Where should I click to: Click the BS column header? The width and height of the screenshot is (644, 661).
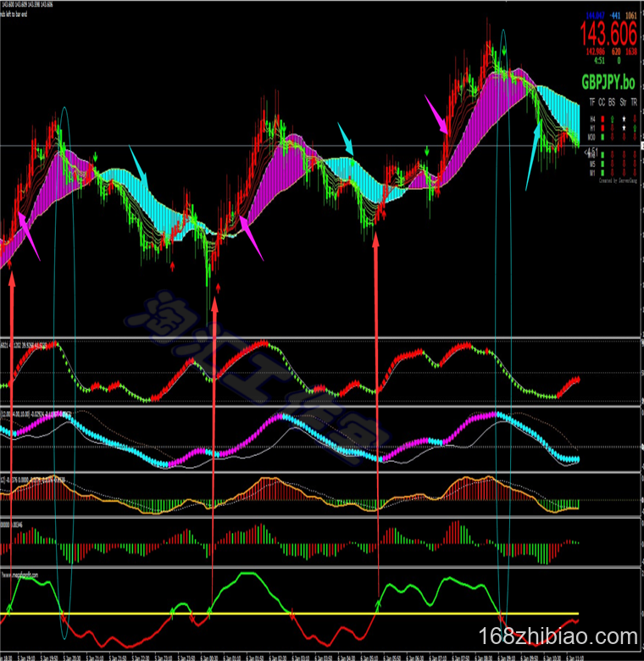pos(612,102)
